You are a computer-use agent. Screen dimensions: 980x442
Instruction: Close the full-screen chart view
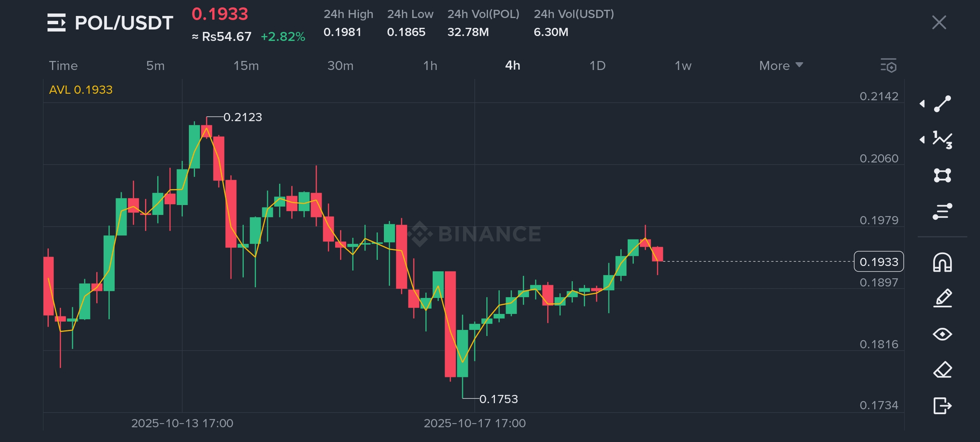939,23
